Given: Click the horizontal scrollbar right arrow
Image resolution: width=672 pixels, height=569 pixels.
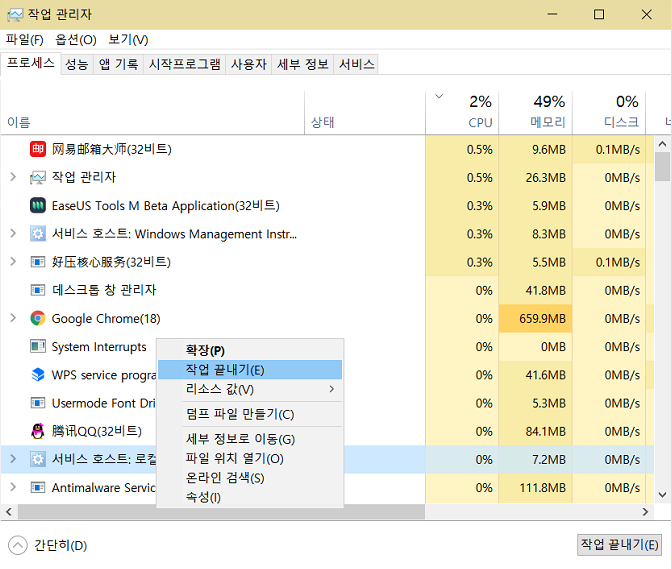Looking at the screenshot, I should click(x=645, y=512).
